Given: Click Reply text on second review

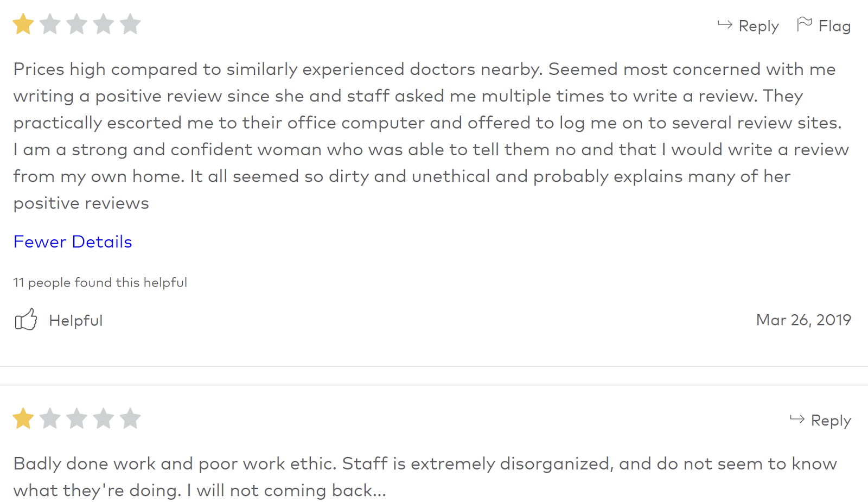Looking at the screenshot, I should pos(831,421).
